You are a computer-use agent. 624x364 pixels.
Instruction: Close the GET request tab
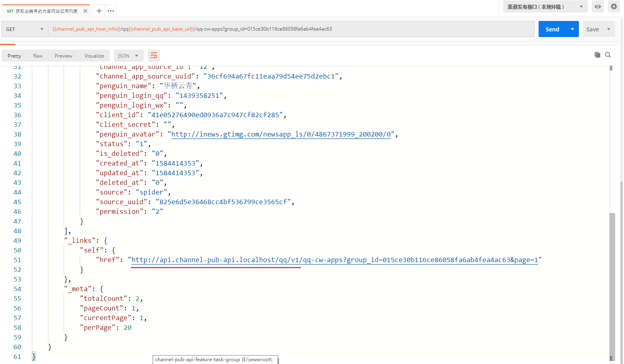tap(85, 11)
